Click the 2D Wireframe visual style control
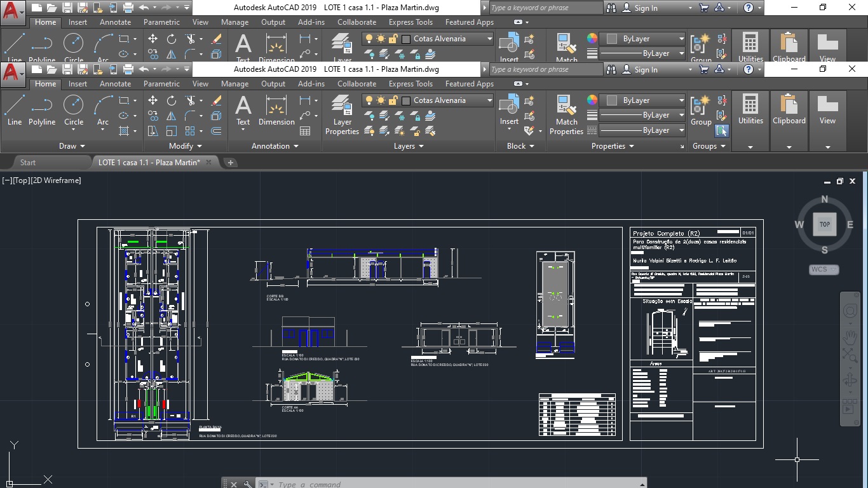Screen dimensions: 868x488 (x=56, y=180)
